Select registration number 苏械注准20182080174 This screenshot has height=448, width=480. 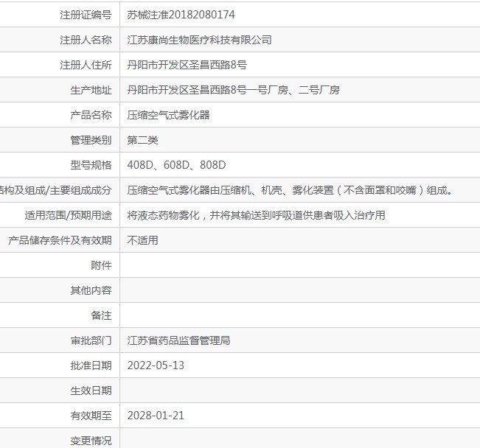181,15
